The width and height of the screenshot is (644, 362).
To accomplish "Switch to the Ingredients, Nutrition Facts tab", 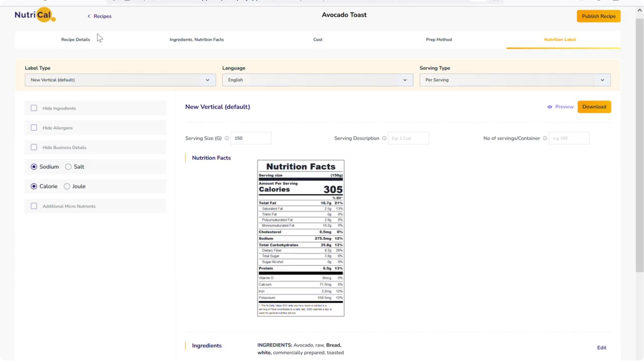I will click(197, 40).
